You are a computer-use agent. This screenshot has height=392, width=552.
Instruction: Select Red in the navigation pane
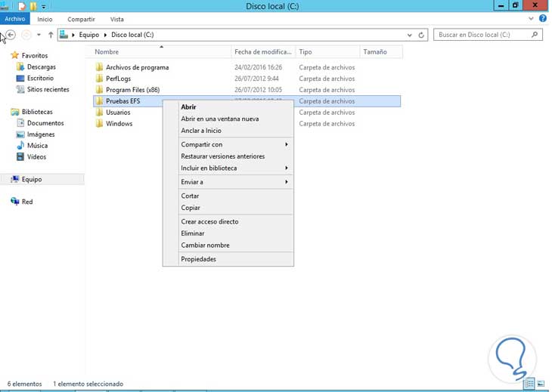(x=27, y=202)
